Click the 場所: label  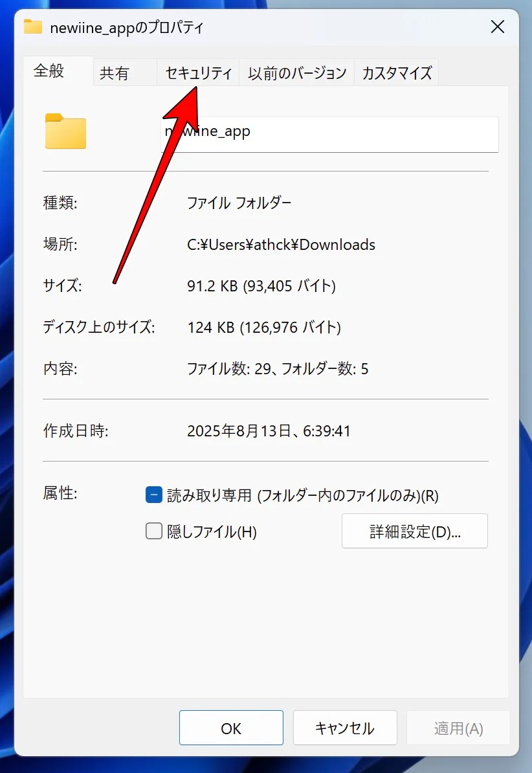pos(60,244)
